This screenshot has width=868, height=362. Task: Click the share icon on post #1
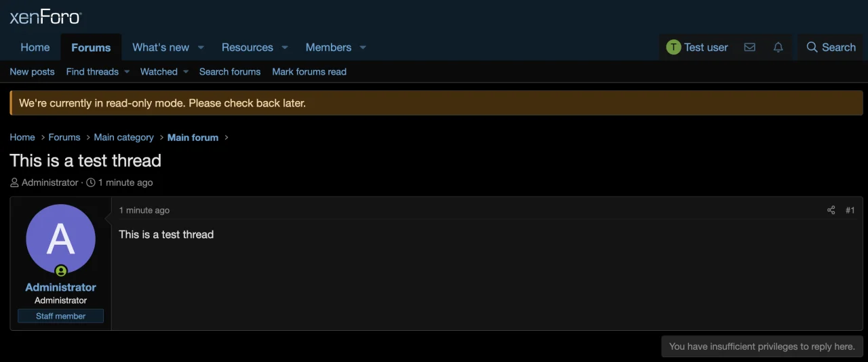[x=831, y=210]
